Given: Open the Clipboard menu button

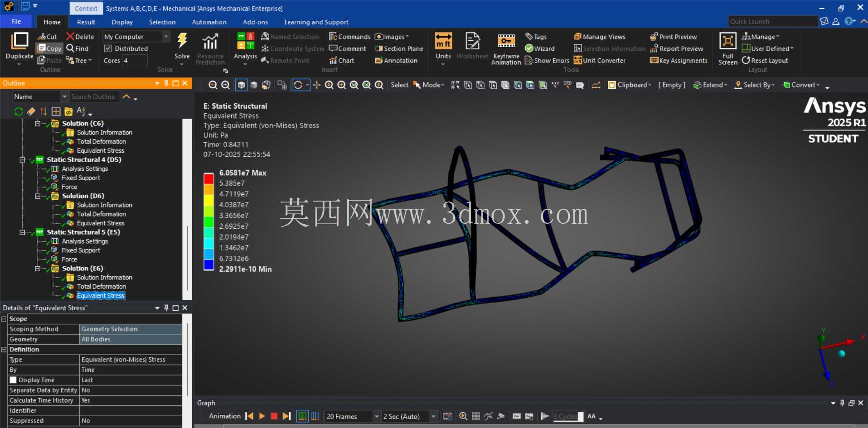Looking at the screenshot, I should pyautogui.click(x=630, y=85).
